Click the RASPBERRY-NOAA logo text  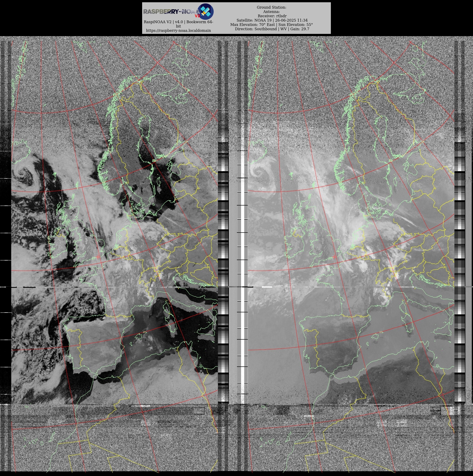click(172, 12)
